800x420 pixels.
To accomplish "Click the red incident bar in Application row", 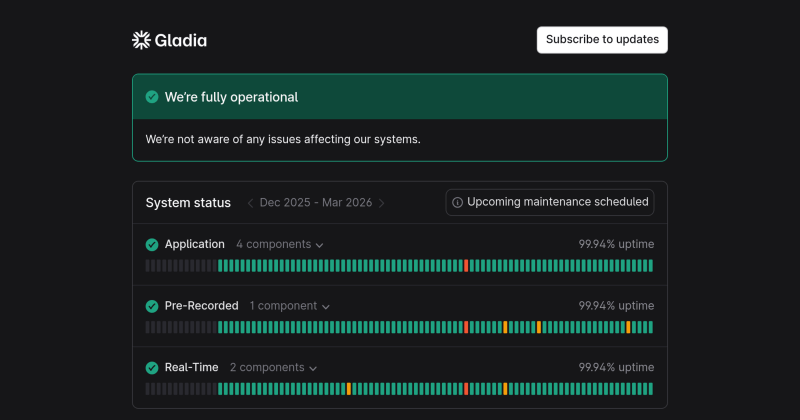I will point(466,266).
